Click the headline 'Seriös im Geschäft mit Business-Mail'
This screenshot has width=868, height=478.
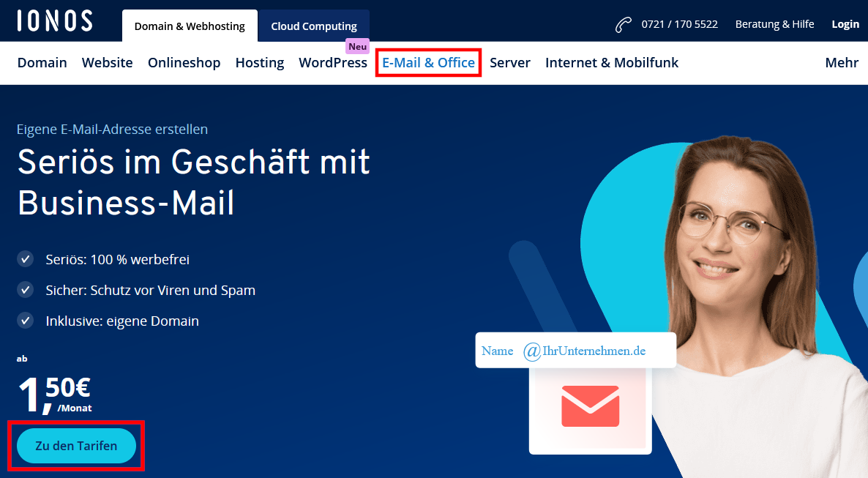[x=194, y=182]
